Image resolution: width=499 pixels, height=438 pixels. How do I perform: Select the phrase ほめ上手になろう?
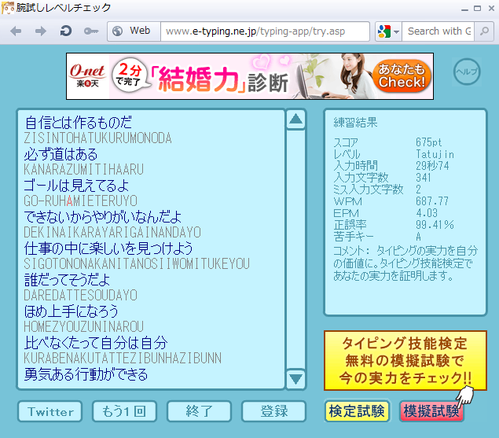71,311
